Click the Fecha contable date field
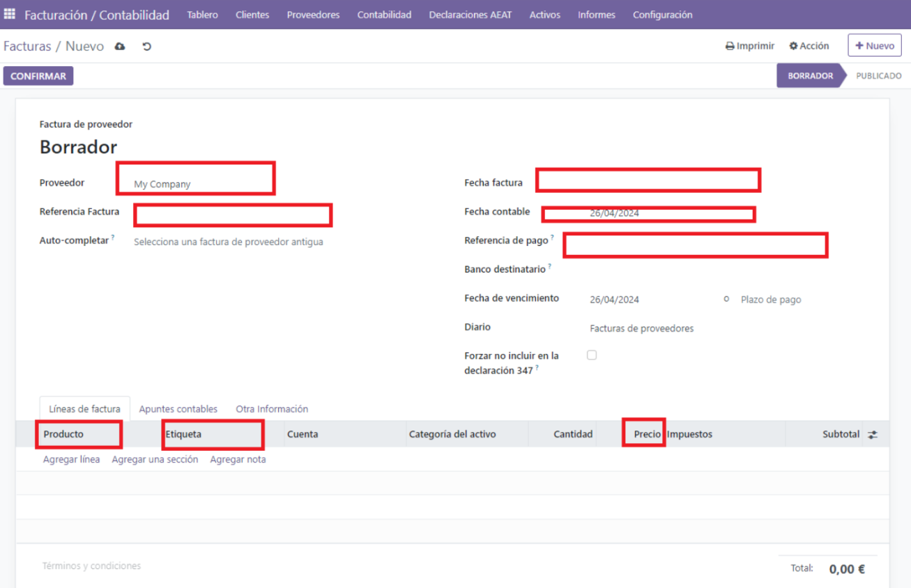 point(648,214)
